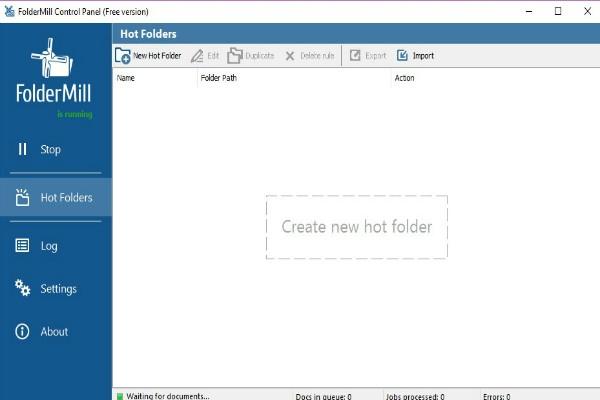
Task: Open the About menu item label
Action: pos(54,331)
